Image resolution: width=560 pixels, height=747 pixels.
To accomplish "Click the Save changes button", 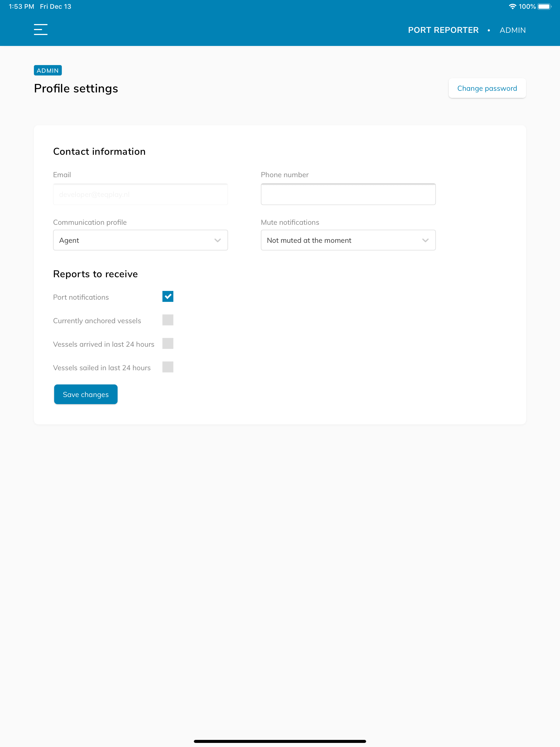I will point(86,394).
